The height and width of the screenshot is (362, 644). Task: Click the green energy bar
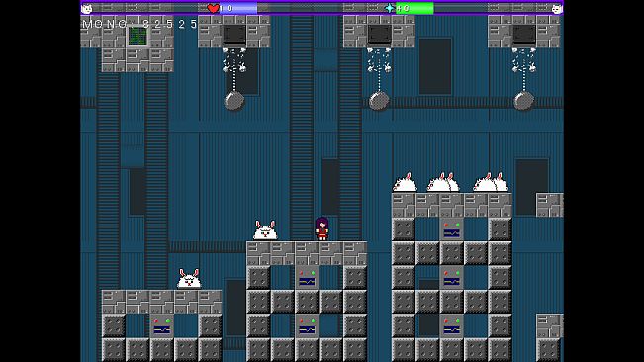pos(414,8)
